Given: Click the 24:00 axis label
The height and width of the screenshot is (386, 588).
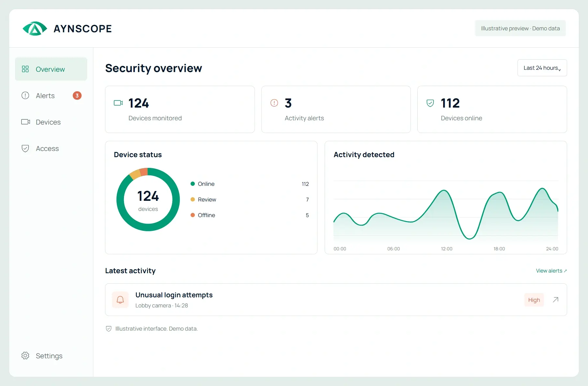Looking at the screenshot, I should click(x=552, y=249).
